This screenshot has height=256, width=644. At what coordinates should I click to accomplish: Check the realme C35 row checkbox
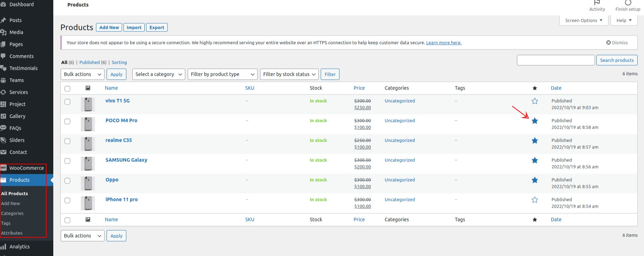click(67, 141)
